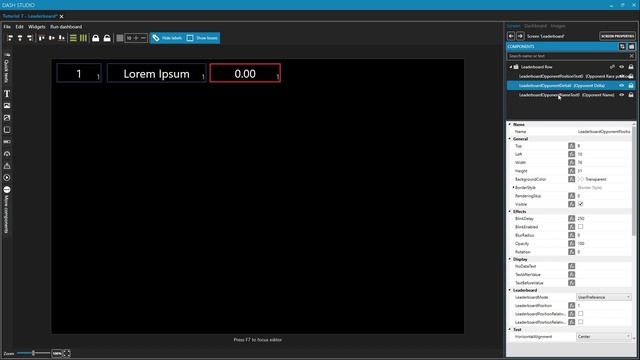Screen dimensions: 640x360
Task: Go to next screen with right arrow
Action: click(520, 36)
